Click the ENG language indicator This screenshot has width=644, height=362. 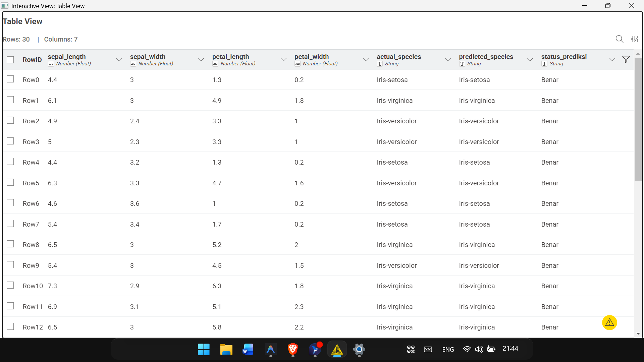pos(448,349)
